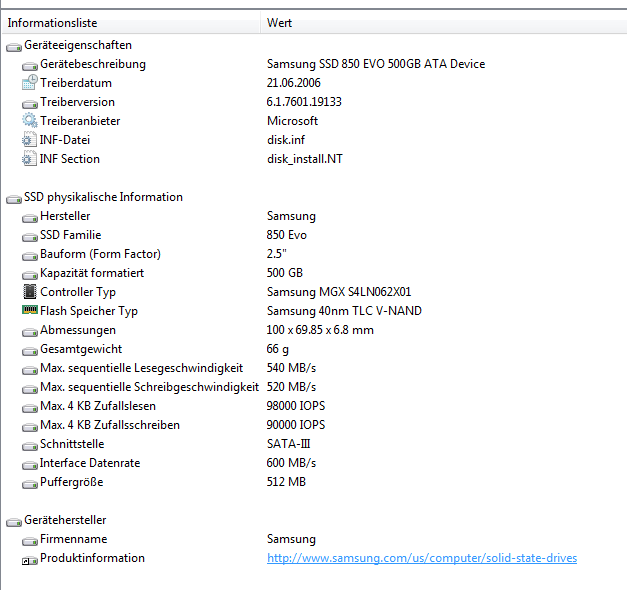The image size is (627, 590).
Task: Click the value 540 MB/s
Action: [x=291, y=368]
